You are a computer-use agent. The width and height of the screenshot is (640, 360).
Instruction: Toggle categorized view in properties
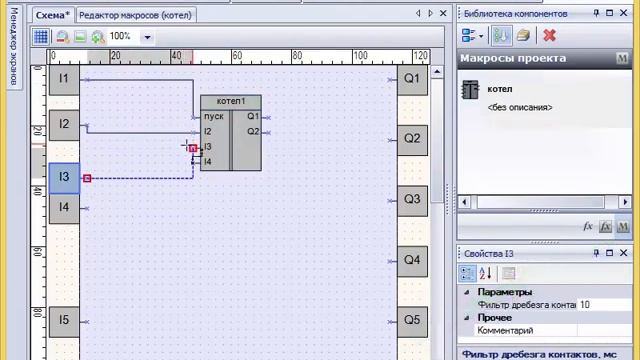point(467,273)
